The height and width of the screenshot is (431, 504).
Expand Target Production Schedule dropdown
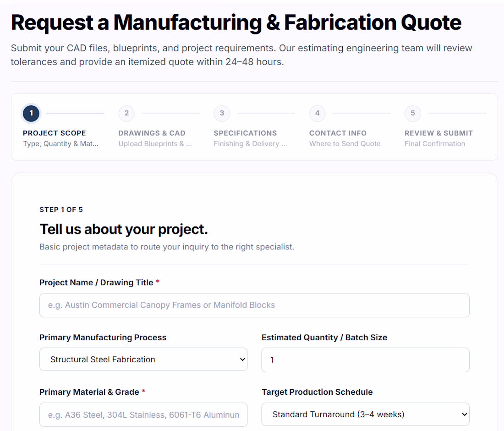pos(366,414)
